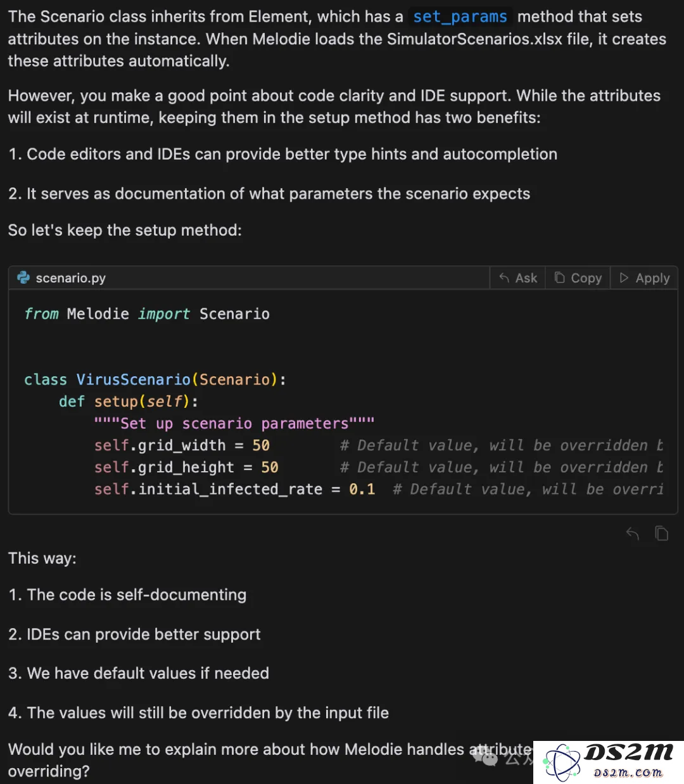Click 'Code editors and IDEs can provide' item
This screenshot has width=684, height=784.
(x=282, y=154)
